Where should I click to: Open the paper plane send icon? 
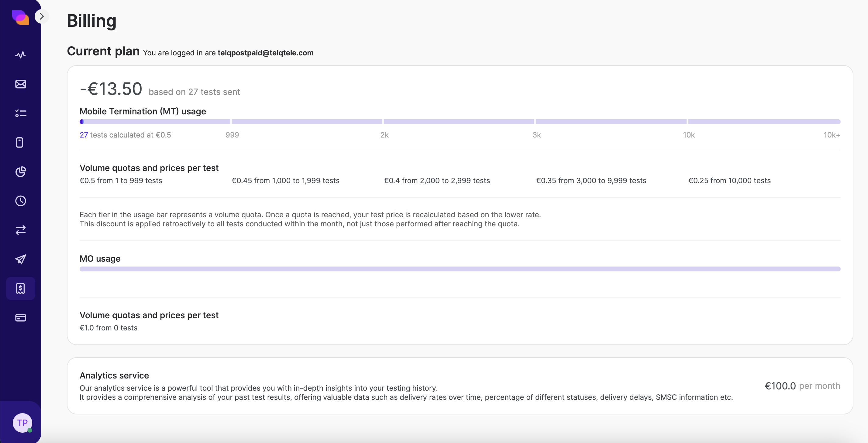point(21,259)
